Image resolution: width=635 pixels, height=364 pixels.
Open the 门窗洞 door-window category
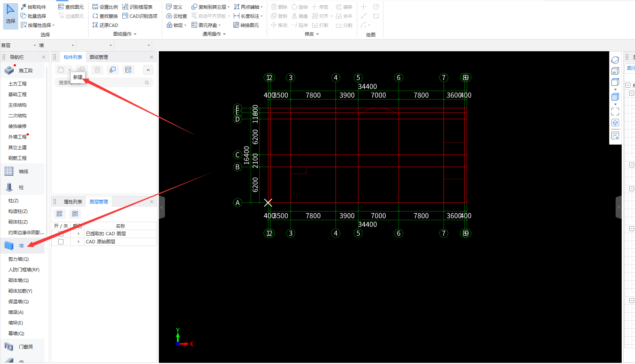point(23,347)
